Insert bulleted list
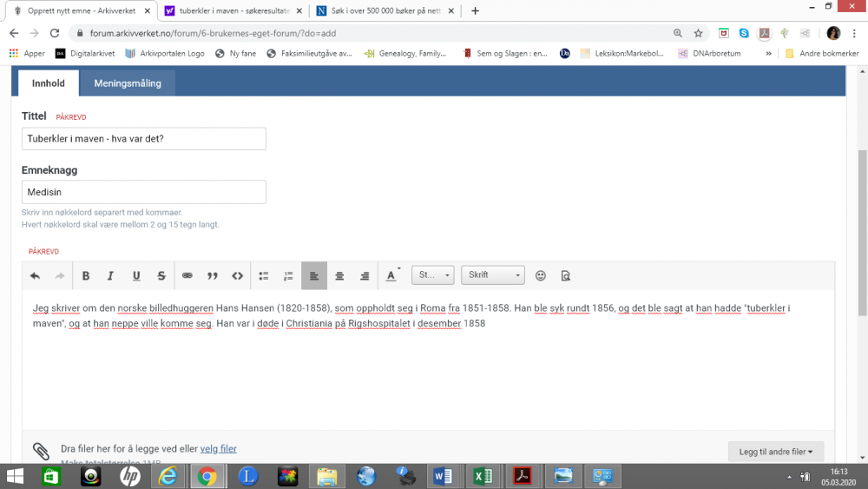This screenshot has width=868, height=489. (x=264, y=276)
